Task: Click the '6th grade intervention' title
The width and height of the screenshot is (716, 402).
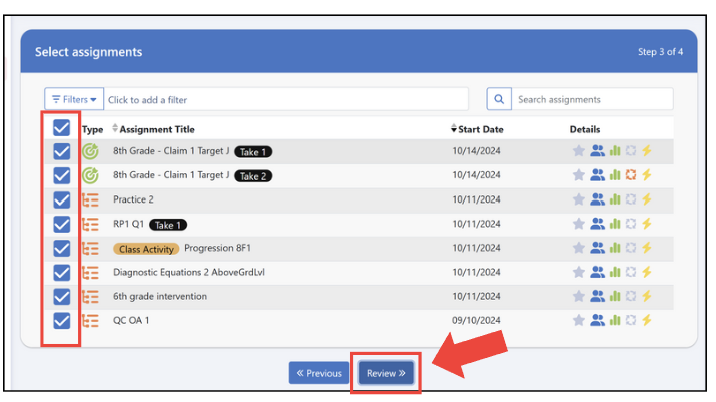Action: click(x=160, y=296)
